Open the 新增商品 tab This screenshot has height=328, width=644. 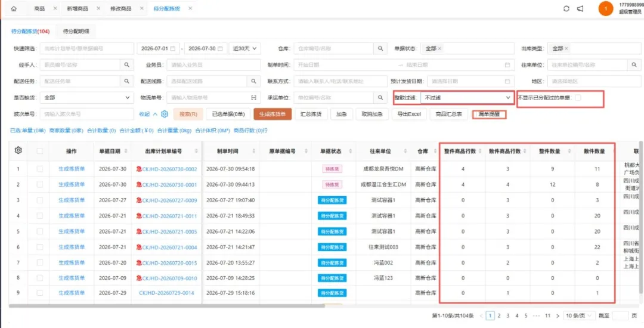(x=78, y=8)
